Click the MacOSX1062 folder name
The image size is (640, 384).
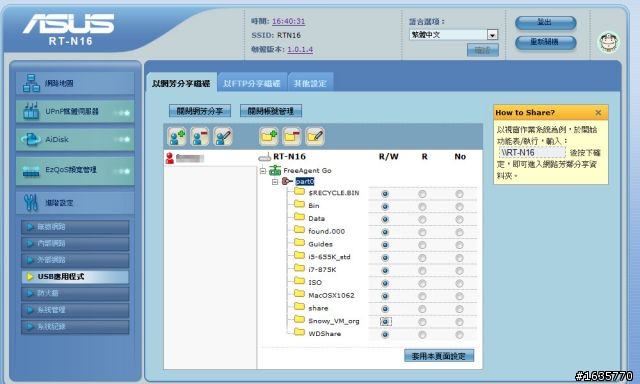click(x=331, y=295)
